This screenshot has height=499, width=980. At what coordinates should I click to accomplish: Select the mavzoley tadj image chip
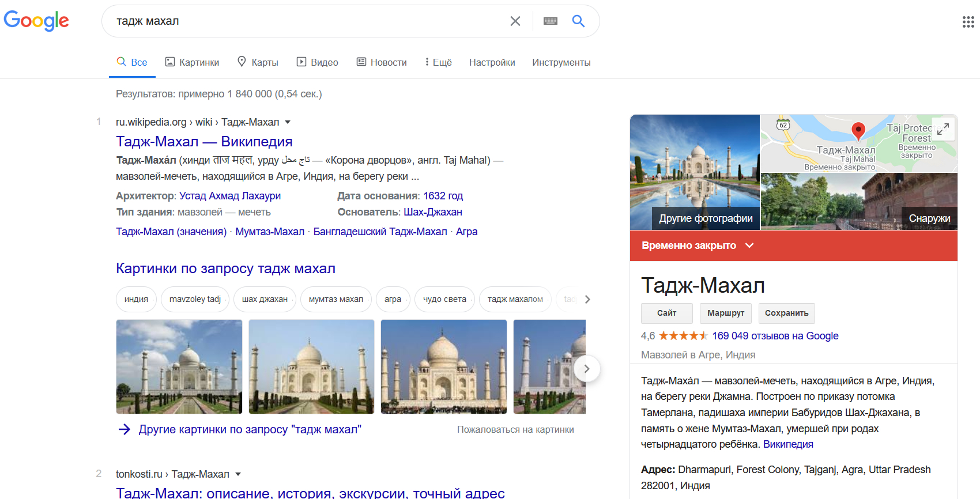pos(195,299)
